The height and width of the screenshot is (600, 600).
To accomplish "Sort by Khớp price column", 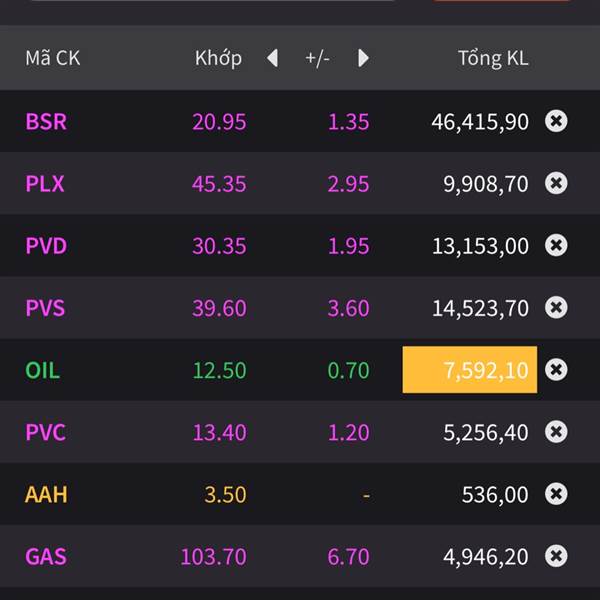I will [x=218, y=58].
